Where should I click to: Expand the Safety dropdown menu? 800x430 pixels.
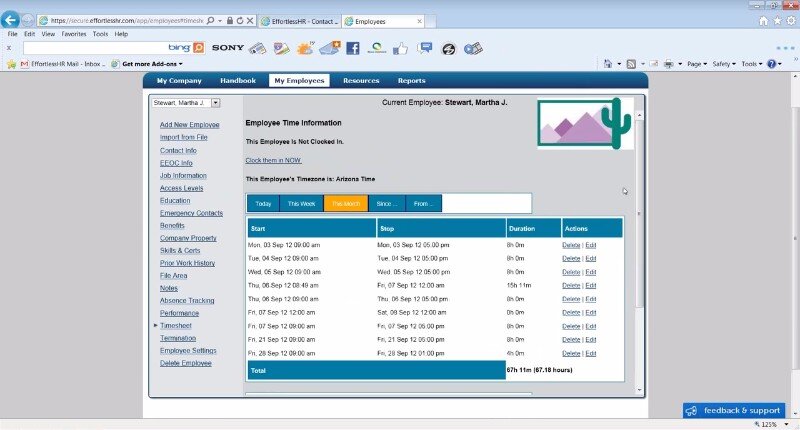click(x=724, y=64)
